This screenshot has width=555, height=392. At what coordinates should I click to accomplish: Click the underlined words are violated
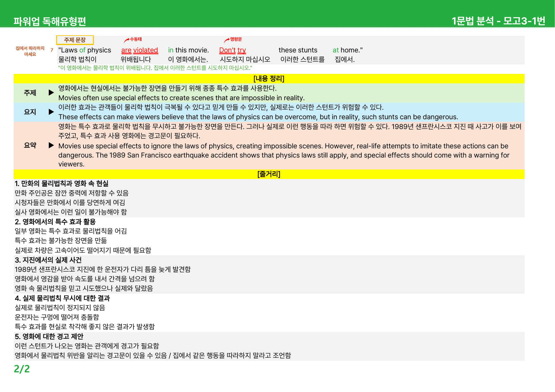pos(140,50)
